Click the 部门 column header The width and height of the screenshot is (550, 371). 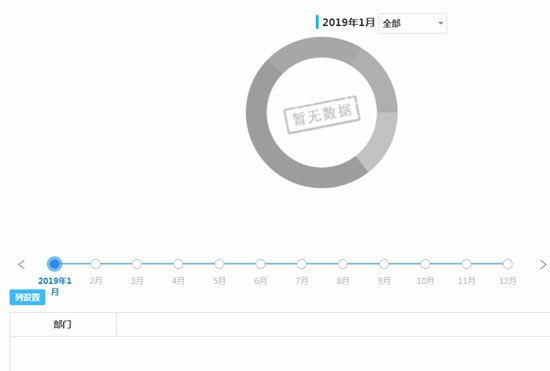click(x=63, y=324)
